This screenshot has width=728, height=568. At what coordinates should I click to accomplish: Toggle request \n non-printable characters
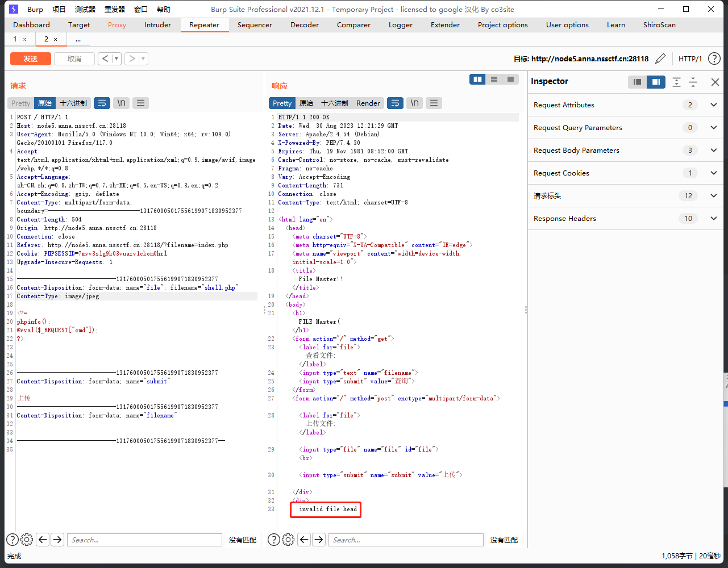[x=121, y=103]
